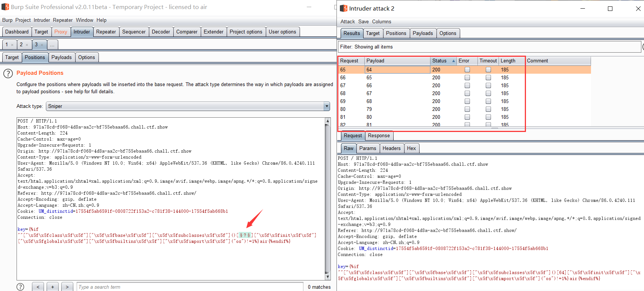Click the Comment column header
Image resolution: width=644 pixels, height=291 pixels.
pos(558,61)
